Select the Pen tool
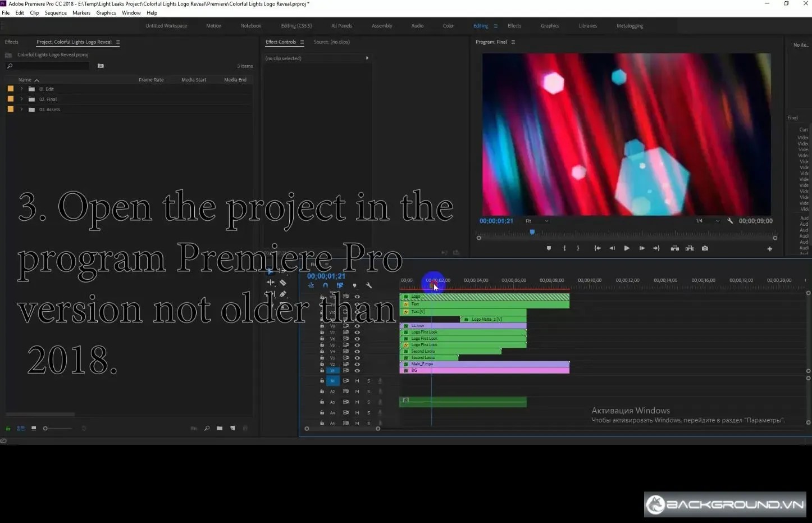Viewport: 812px width, 523px height. 283,294
